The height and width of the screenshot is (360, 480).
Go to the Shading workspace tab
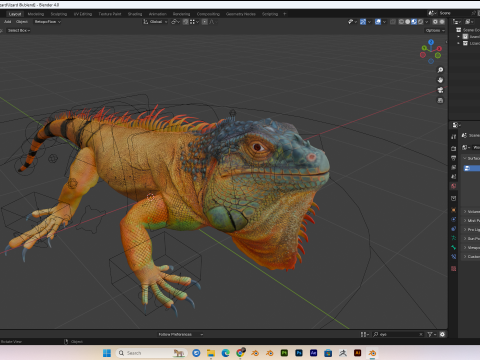[135, 14]
